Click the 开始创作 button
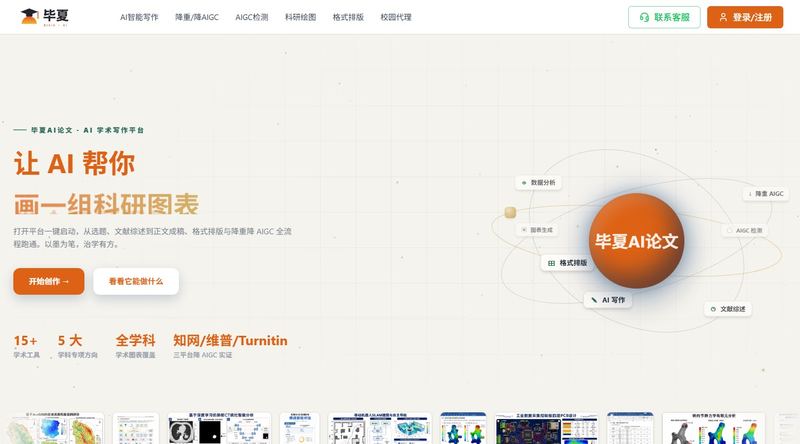The image size is (800, 444). tap(49, 281)
